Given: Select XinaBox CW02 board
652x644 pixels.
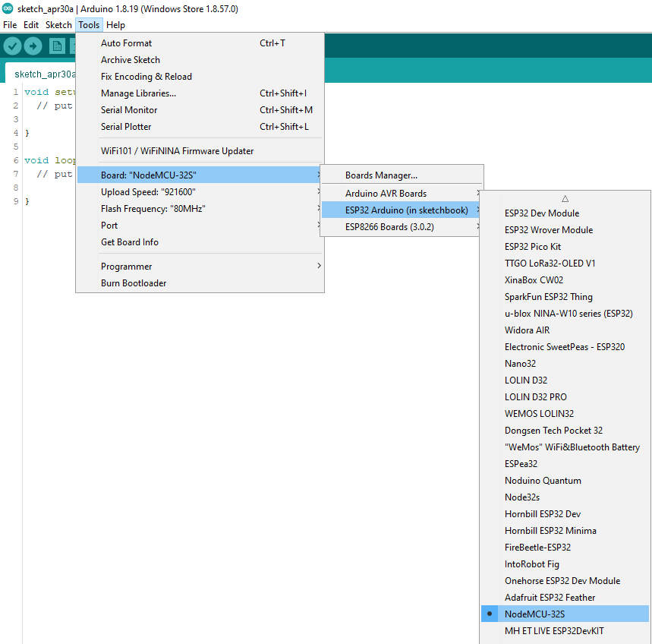Looking at the screenshot, I should coord(565,280).
